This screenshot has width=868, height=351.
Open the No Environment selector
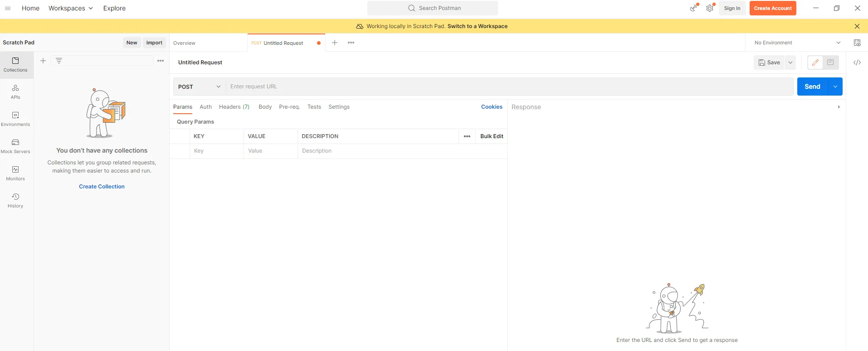pyautogui.click(x=797, y=43)
